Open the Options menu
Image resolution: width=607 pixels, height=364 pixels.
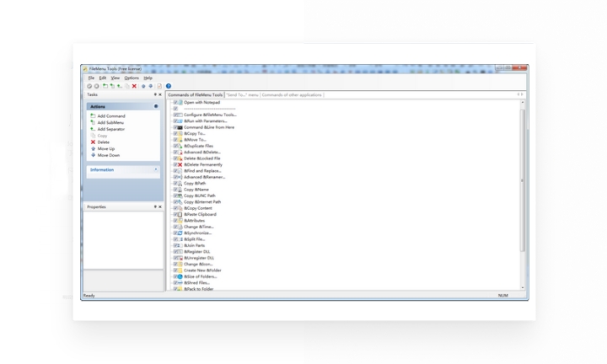coord(132,78)
